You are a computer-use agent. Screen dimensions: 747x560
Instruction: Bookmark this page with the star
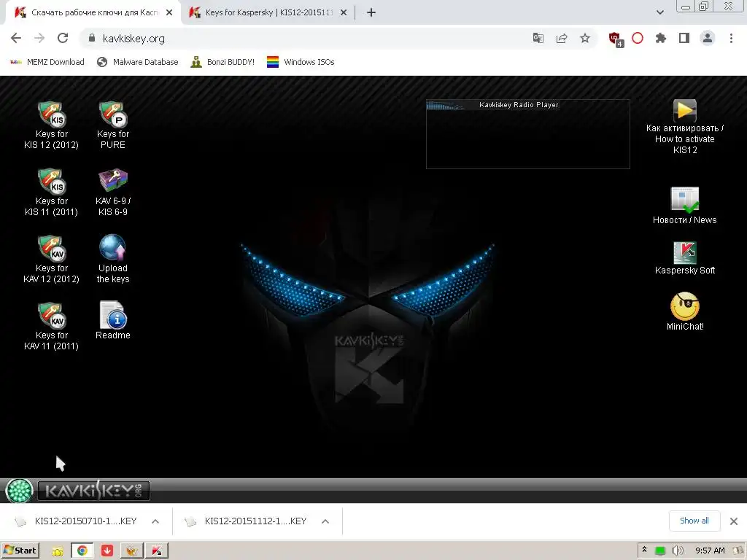point(585,38)
